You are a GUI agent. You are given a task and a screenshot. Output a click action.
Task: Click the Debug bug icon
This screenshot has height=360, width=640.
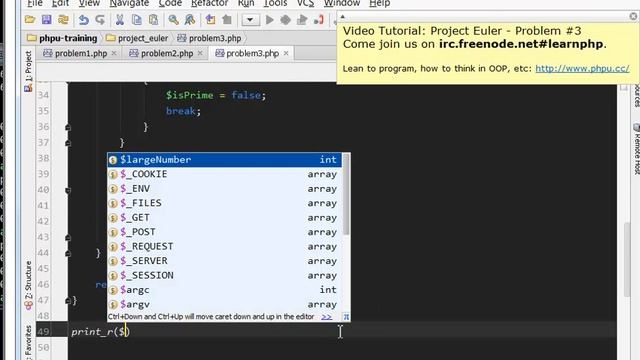285,20
